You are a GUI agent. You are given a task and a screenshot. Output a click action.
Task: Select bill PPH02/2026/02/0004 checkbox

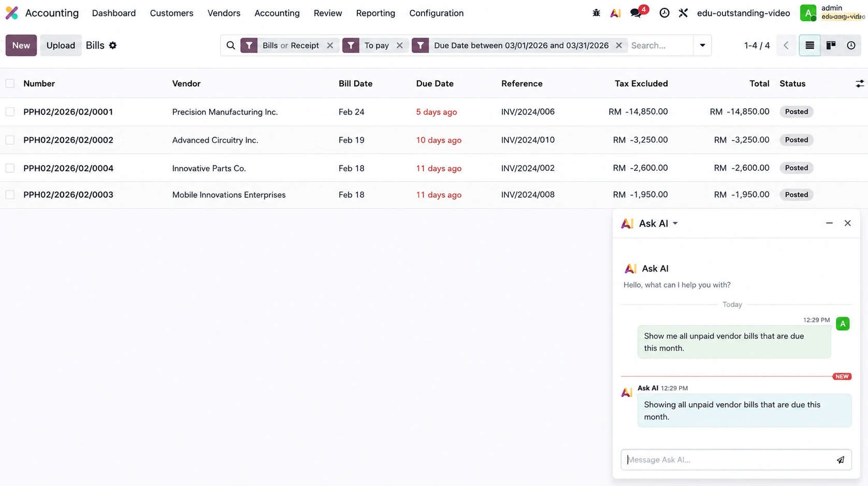pos(10,168)
